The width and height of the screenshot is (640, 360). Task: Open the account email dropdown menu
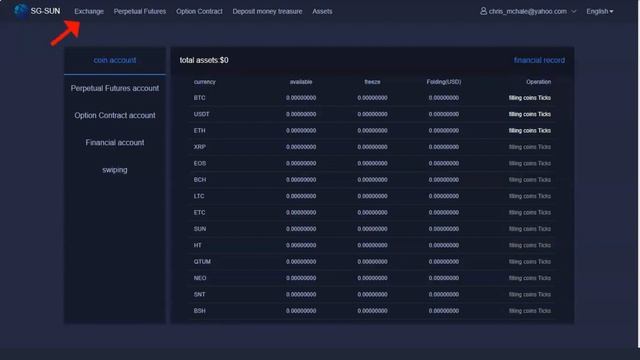tap(528, 11)
